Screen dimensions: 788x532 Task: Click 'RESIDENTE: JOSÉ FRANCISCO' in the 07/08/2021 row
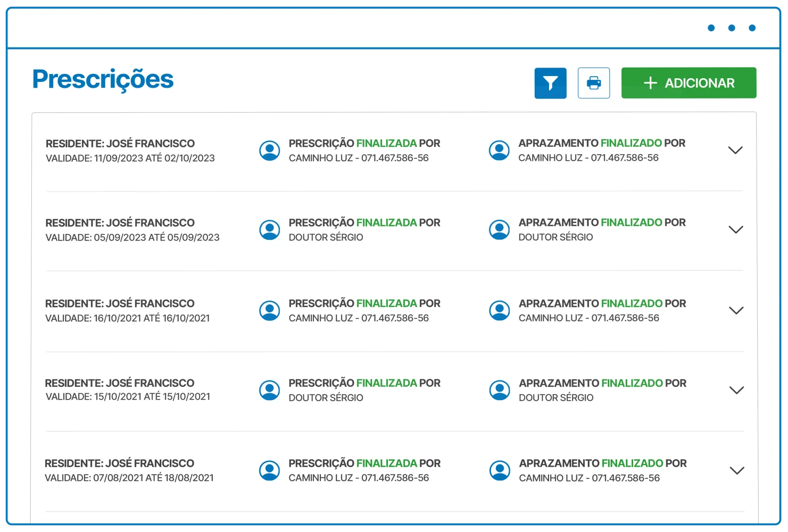pyautogui.click(x=120, y=463)
